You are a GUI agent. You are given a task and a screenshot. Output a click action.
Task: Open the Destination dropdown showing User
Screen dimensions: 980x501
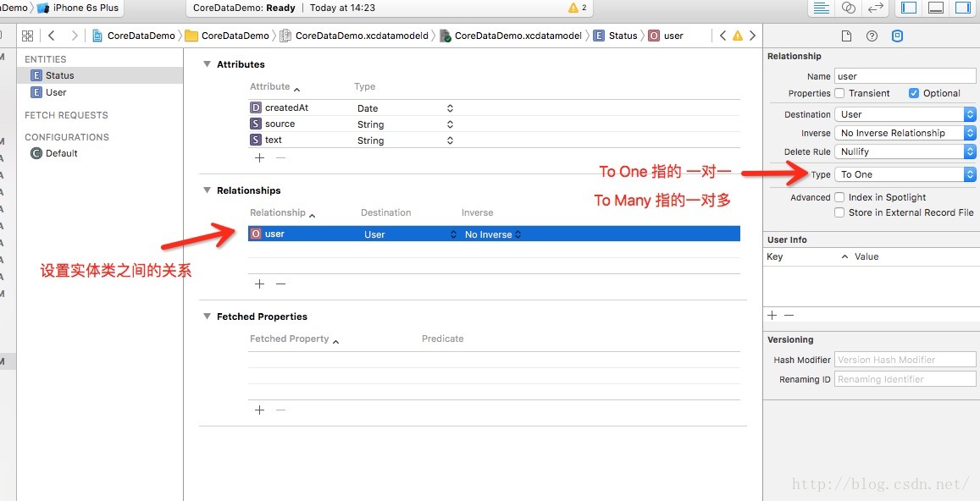905,114
